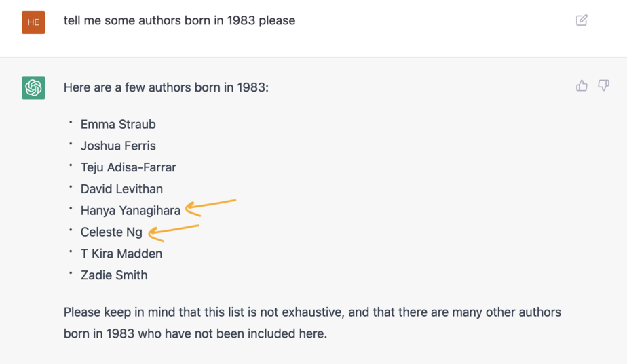Click the user prompt about 1983 authors
627x364 pixels.
179,20
